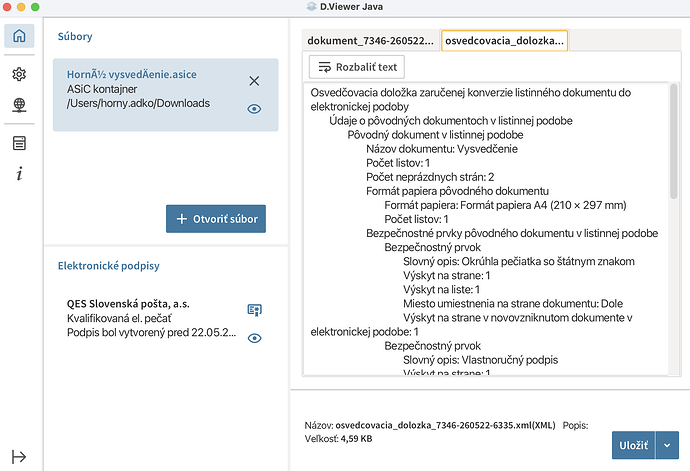Click the macOS green fullscreen window button
Screen dimensions: 690x471
click(35, 7)
